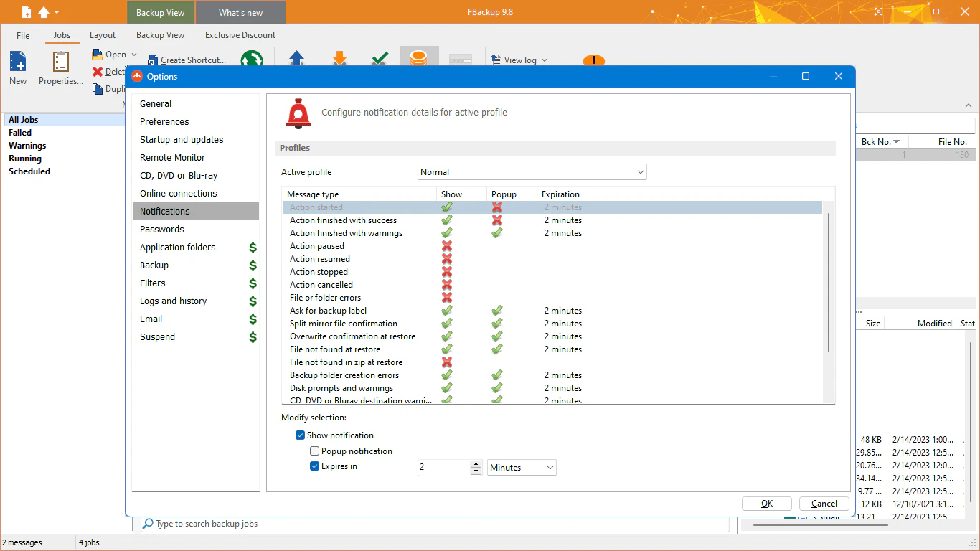980x551 pixels.
Task: Disable the Expires in option
Action: pyautogui.click(x=314, y=466)
